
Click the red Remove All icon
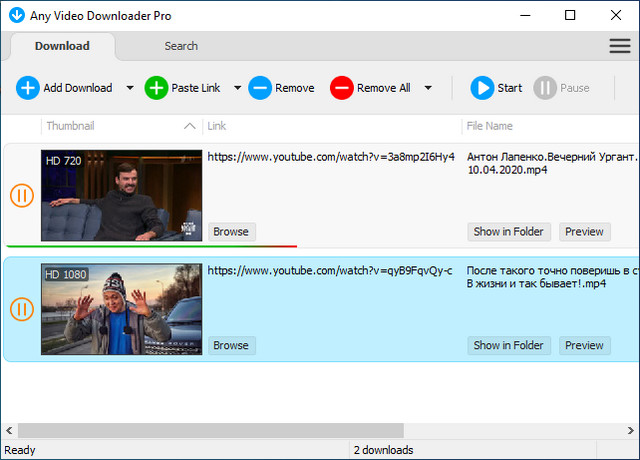click(x=342, y=88)
